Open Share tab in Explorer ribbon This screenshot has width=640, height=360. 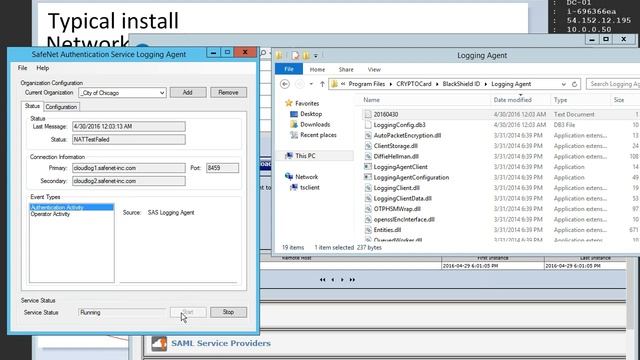346,70
